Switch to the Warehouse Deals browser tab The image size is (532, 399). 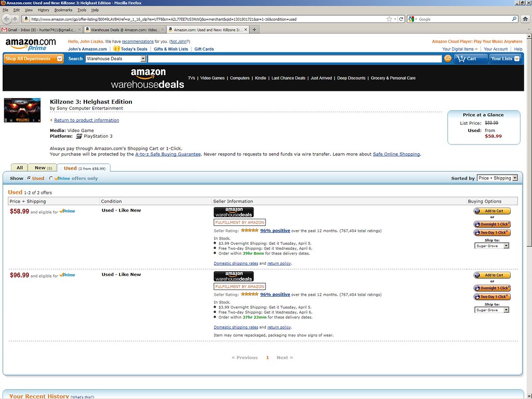click(x=124, y=30)
